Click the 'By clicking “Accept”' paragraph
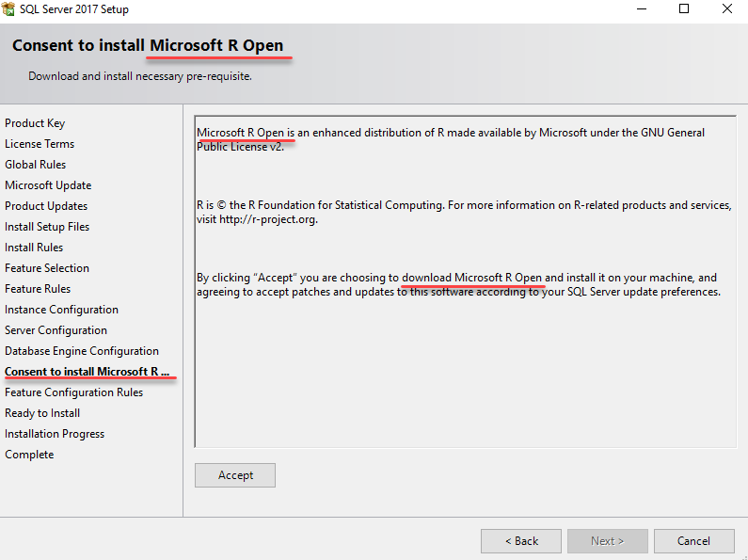 pos(458,285)
